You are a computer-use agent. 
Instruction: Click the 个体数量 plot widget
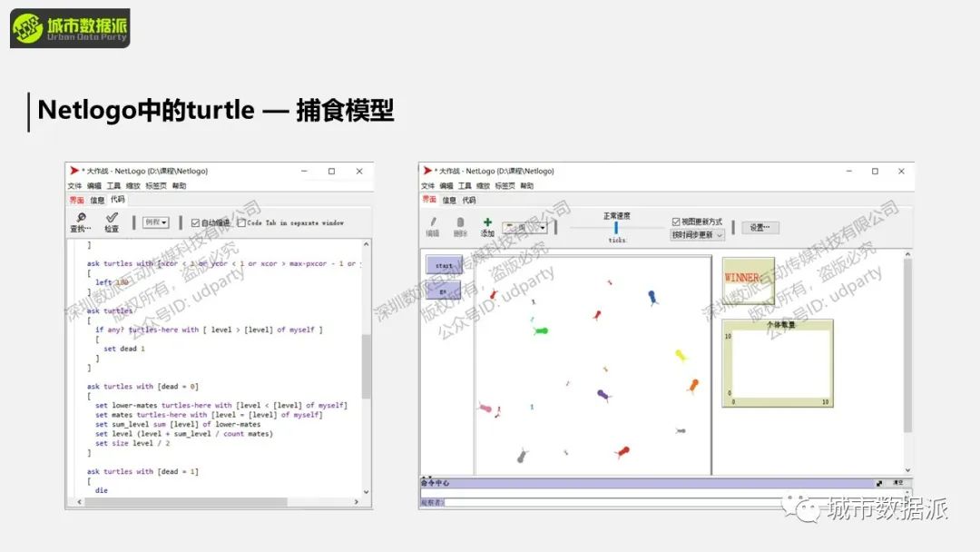pos(778,363)
